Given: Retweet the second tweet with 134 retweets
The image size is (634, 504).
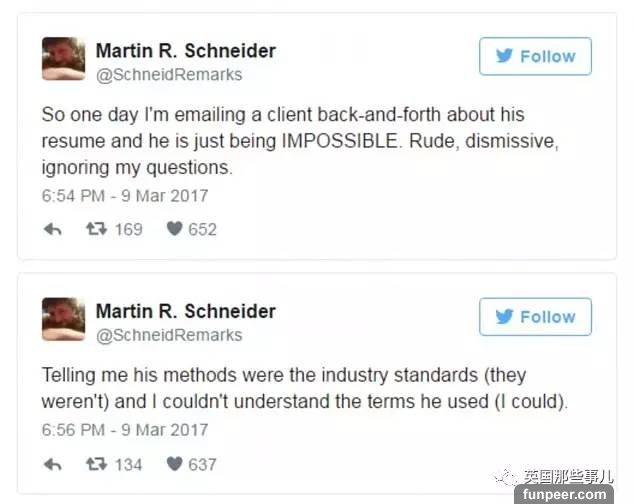Looking at the screenshot, I should pyautogui.click(x=97, y=464).
